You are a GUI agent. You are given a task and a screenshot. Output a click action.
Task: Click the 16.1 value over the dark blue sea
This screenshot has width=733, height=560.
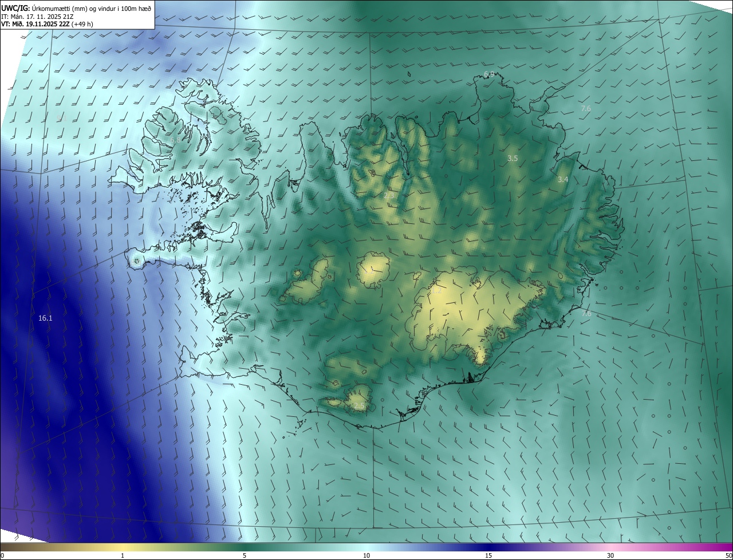point(45,318)
